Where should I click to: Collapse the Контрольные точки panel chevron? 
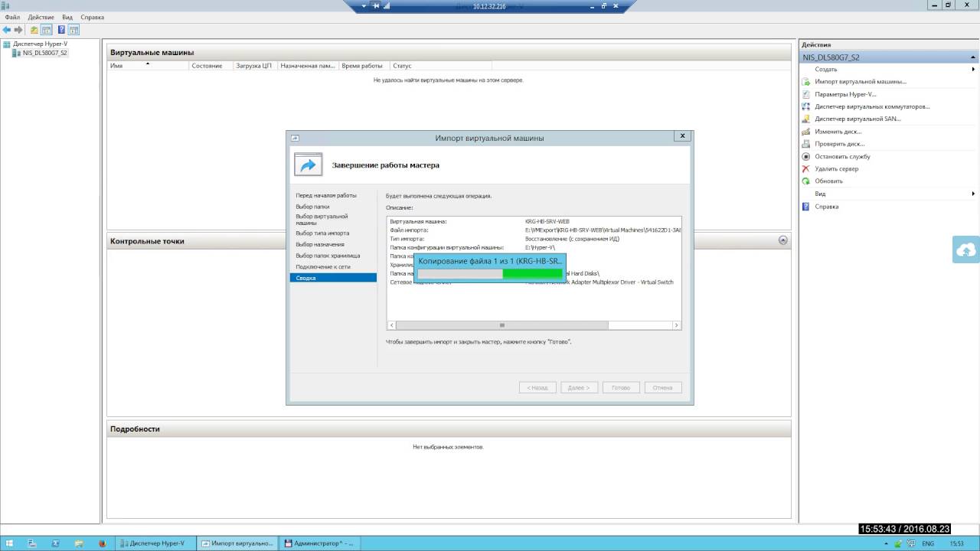point(782,240)
